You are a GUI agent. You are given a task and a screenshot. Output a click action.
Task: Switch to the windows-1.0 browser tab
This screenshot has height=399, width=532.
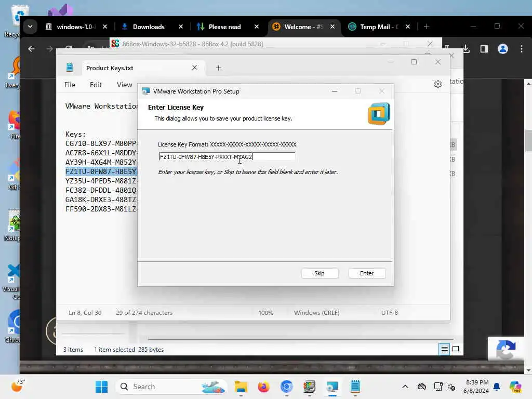coord(76,27)
